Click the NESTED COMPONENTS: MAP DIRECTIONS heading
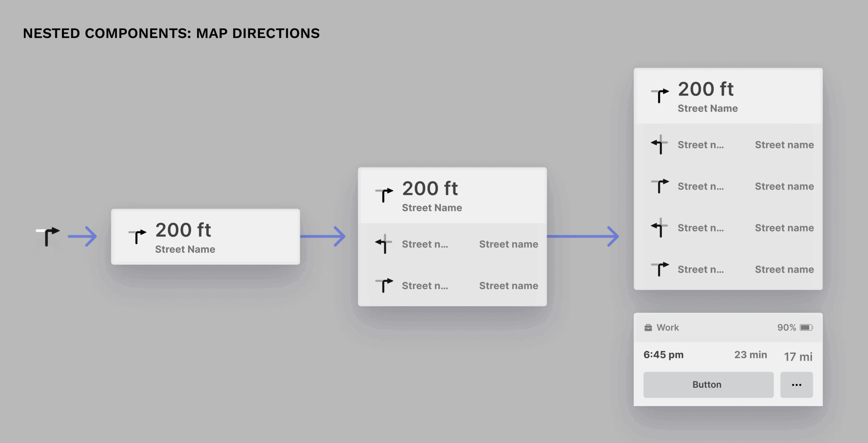The height and width of the screenshot is (443, 868). (x=171, y=33)
